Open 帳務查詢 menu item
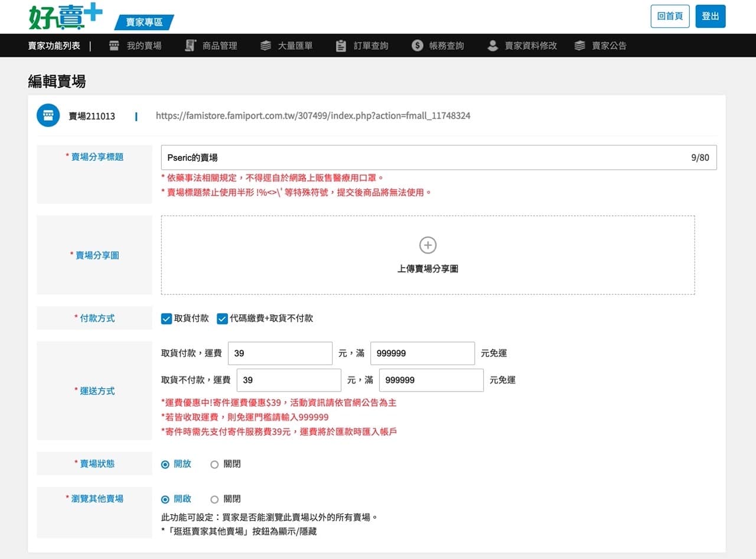 [447, 45]
